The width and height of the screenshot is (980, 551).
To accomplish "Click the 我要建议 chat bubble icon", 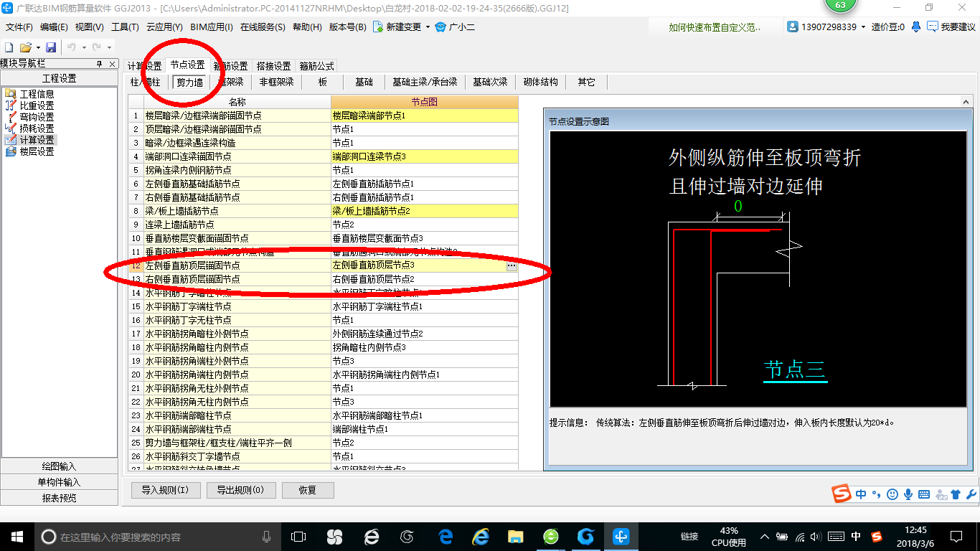I will pos(932,27).
